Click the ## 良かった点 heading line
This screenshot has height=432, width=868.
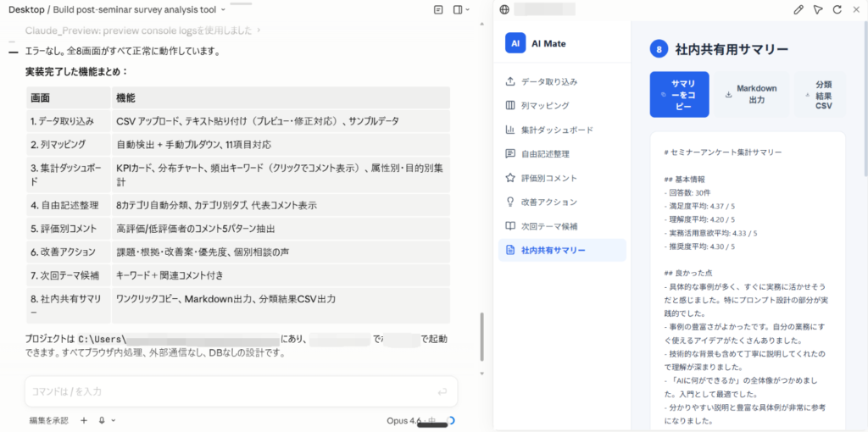(687, 274)
